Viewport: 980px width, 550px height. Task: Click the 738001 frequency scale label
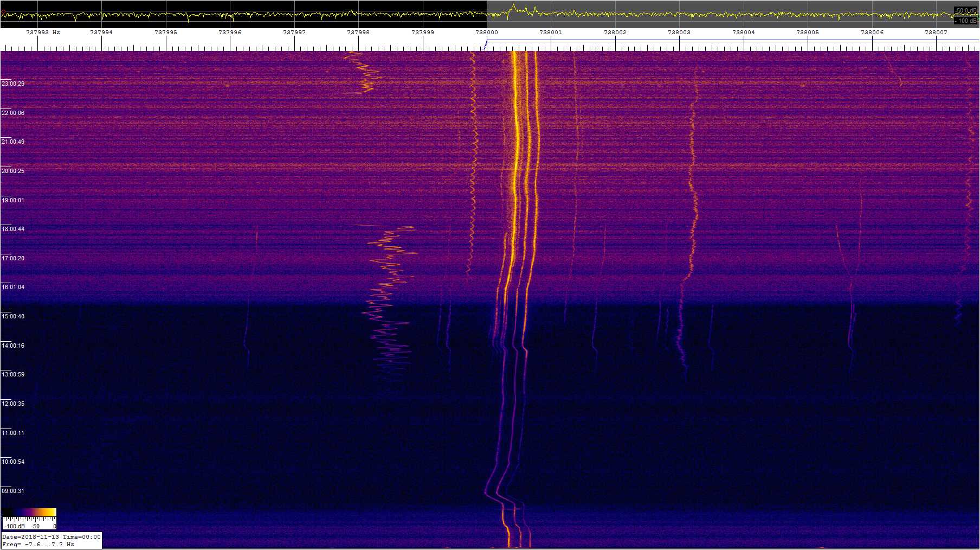(x=551, y=33)
